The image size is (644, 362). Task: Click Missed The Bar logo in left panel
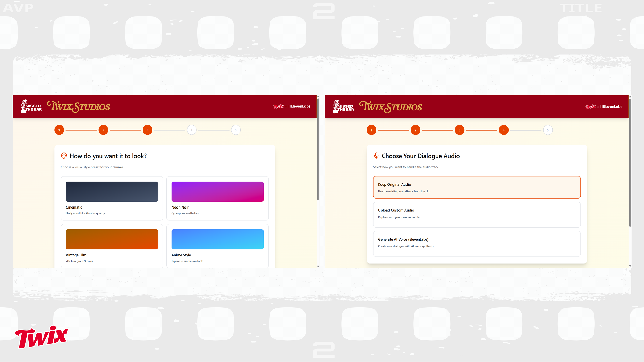pyautogui.click(x=31, y=106)
